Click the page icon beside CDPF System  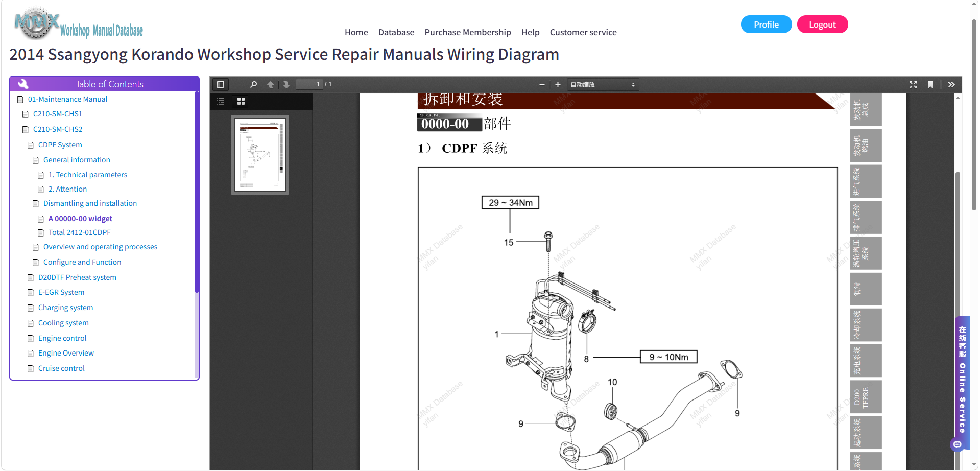click(x=31, y=145)
